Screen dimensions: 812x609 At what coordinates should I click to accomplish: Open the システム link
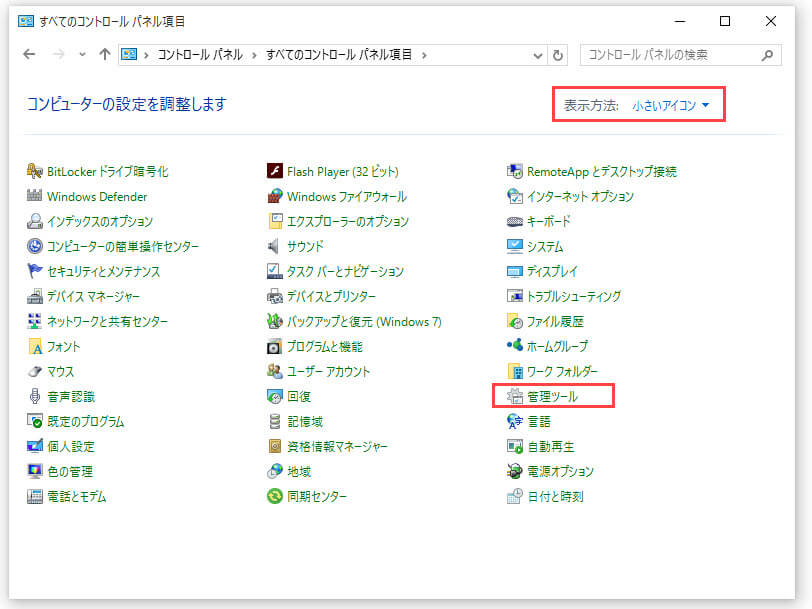pos(545,246)
